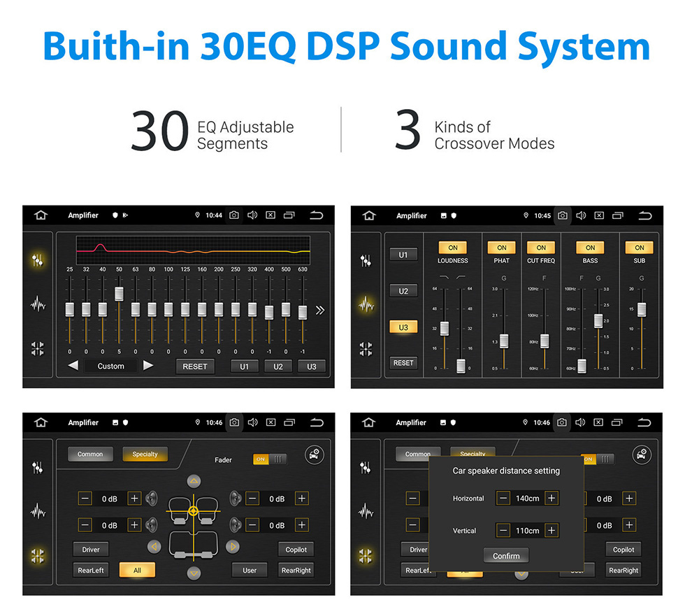Image resolution: width=685 pixels, height=616 pixels.
Task: Click Custom preset name field
Action: pos(111,366)
